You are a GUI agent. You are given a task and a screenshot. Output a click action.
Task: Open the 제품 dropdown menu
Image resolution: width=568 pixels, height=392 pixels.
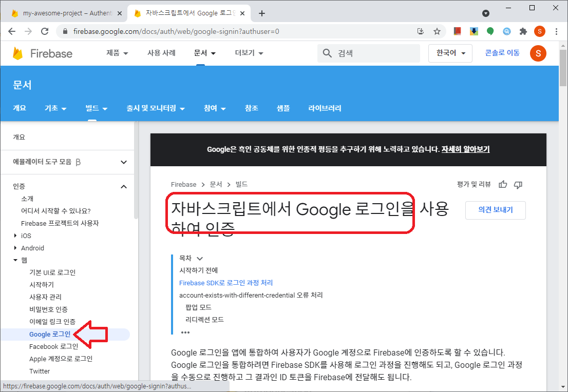(x=117, y=53)
